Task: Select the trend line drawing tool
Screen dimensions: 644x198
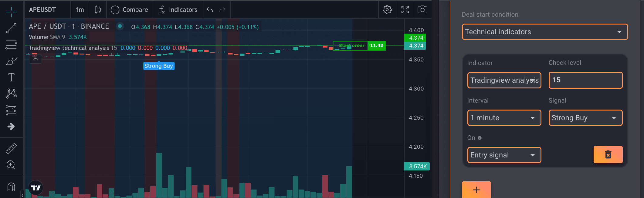Action: coord(11,28)
